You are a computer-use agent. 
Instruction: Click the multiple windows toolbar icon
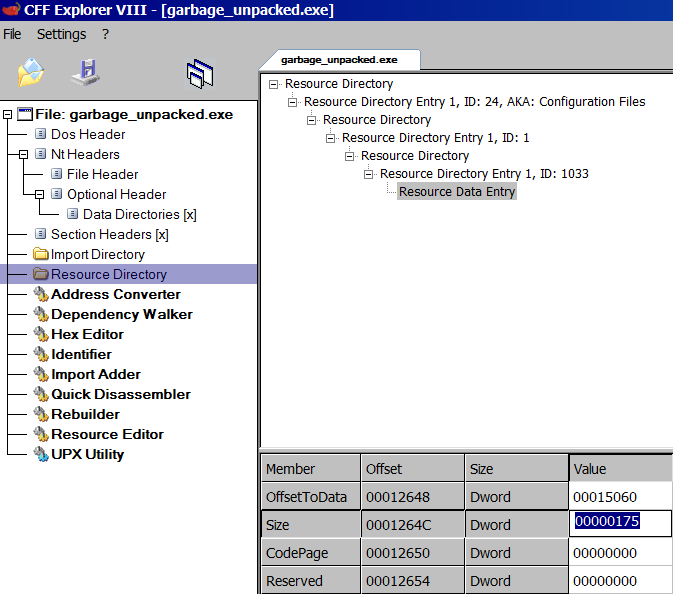coord(200,73)
